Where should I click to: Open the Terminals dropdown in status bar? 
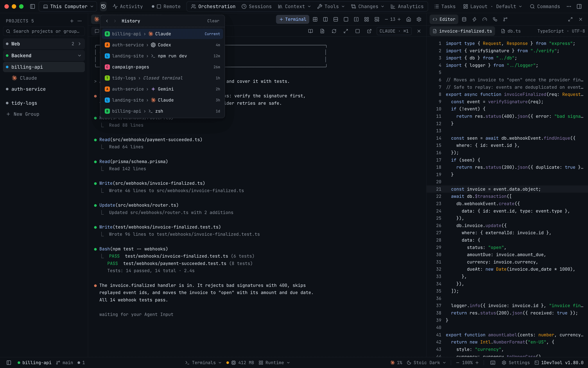coord(203,363)
